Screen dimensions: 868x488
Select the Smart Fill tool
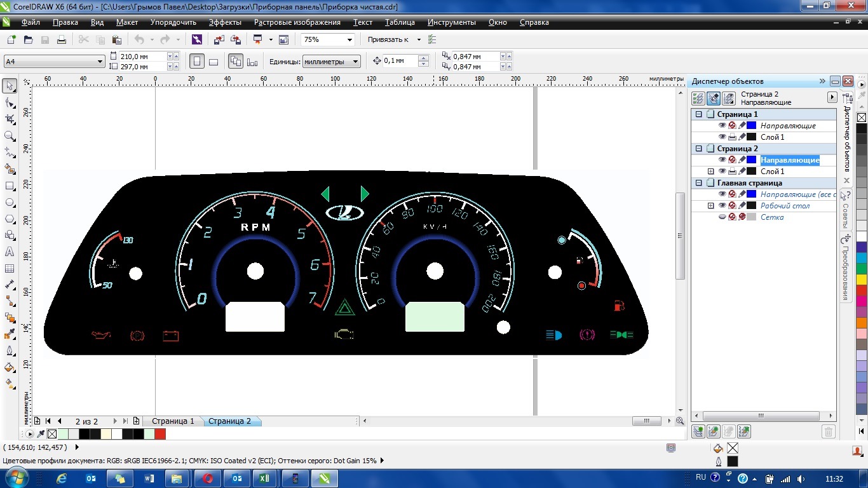click(10, 169)
